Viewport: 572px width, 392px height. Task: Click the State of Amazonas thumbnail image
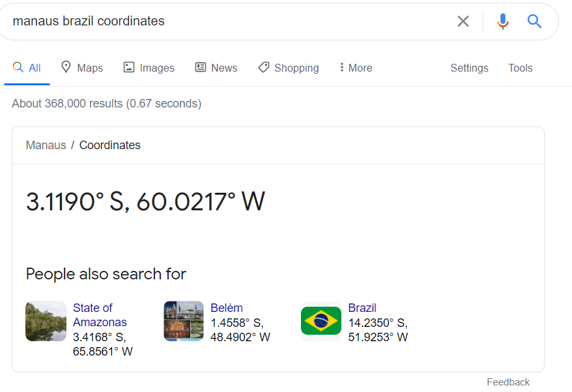click(x=46, y=321)
